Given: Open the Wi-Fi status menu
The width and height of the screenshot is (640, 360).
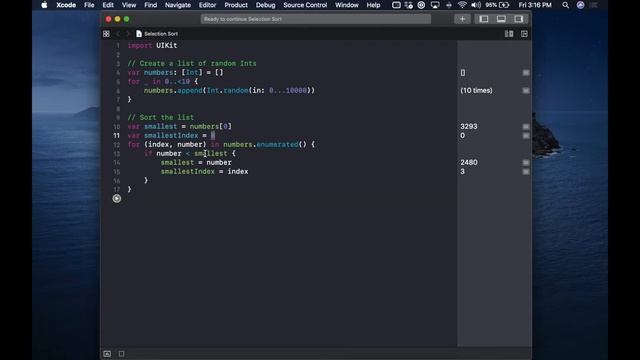Looking at the screenshot, I should 462,5.
